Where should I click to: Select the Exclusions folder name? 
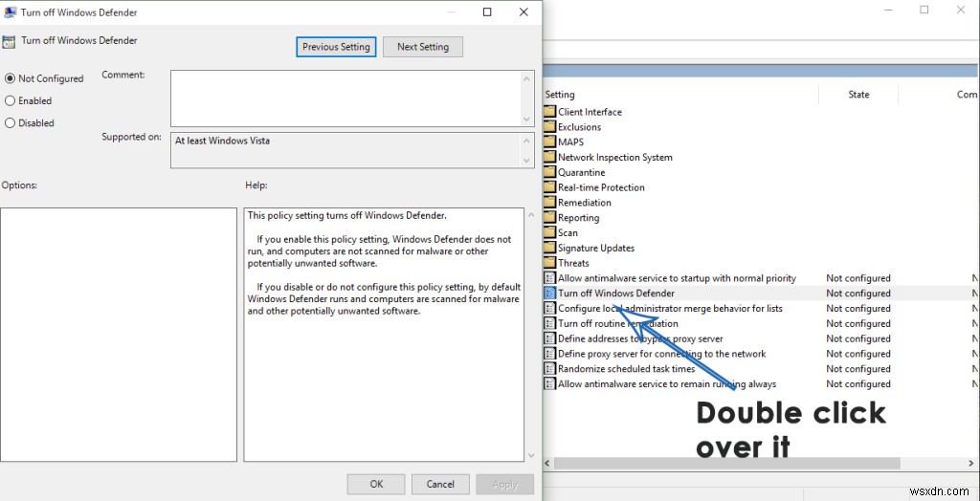[x=579, y=127]
